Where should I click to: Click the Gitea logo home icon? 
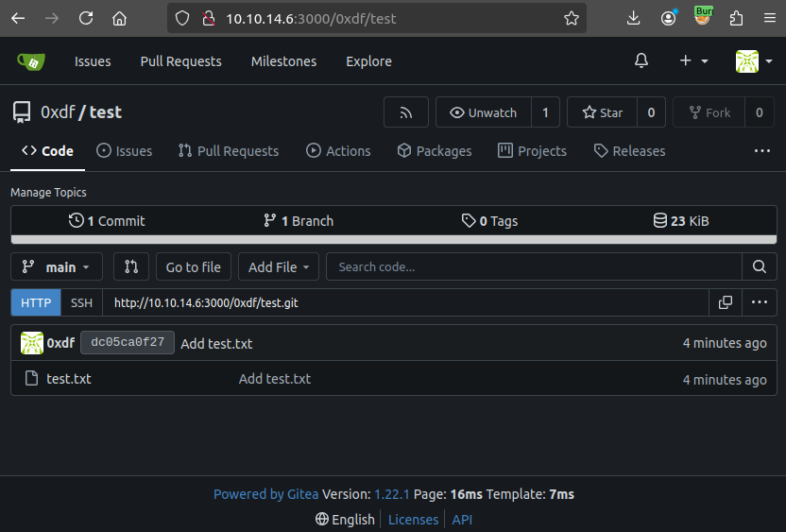tap(30, 61)
